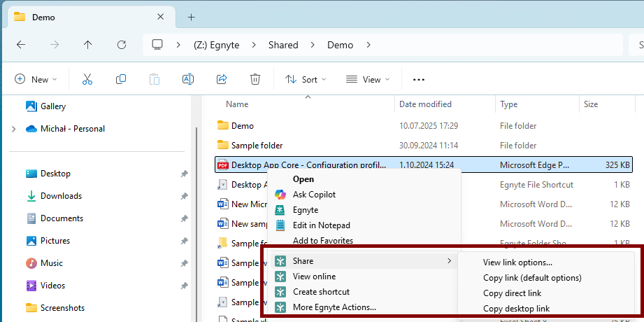Go up one folder level arrow

click(87, 45)
